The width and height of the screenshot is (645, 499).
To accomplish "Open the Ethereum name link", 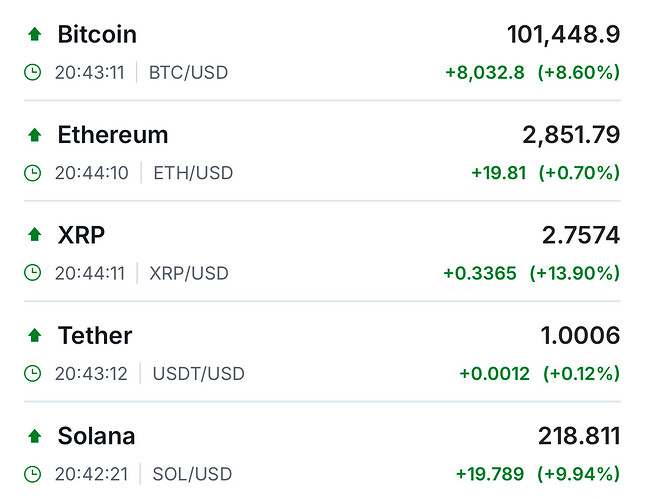I will pos(113,134).
